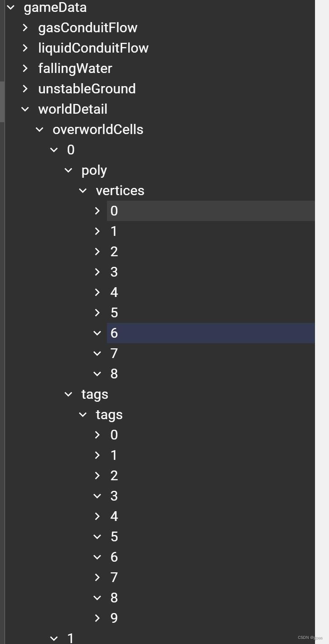Screen dimensions: 329x644
Task: Expand vertex 1 under vertices
Action: [97, 231]
